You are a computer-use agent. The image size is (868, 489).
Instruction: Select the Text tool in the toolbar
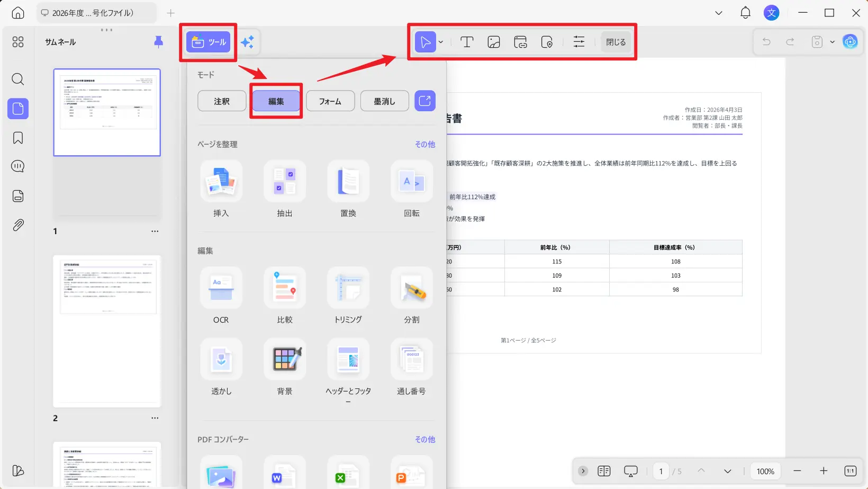466,41
